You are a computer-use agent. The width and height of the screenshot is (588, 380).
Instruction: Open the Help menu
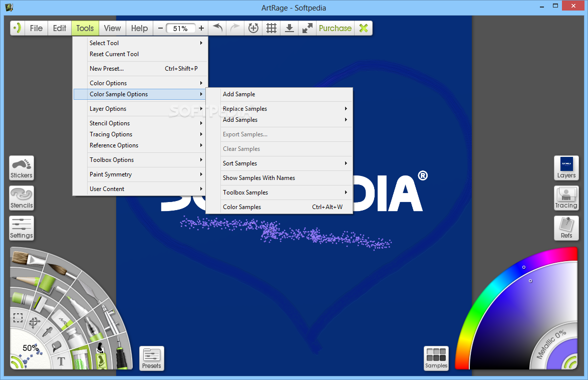pyautogui.click(x=140, y=28)
